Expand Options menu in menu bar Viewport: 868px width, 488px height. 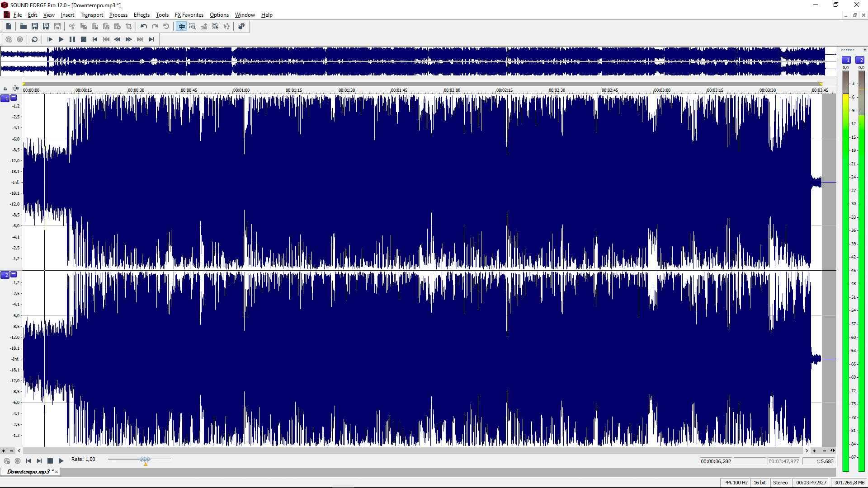tap(219, 15)
